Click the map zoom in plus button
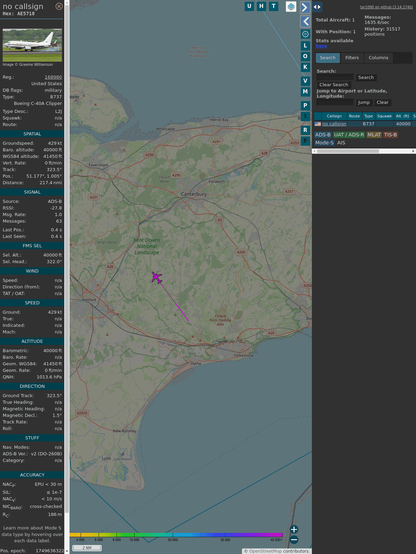This screenshot has width=416, height=554. pos(294,529)
